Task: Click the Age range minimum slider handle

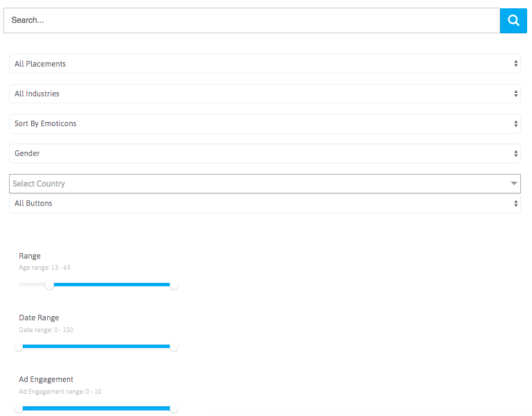Action: point(50,285)
